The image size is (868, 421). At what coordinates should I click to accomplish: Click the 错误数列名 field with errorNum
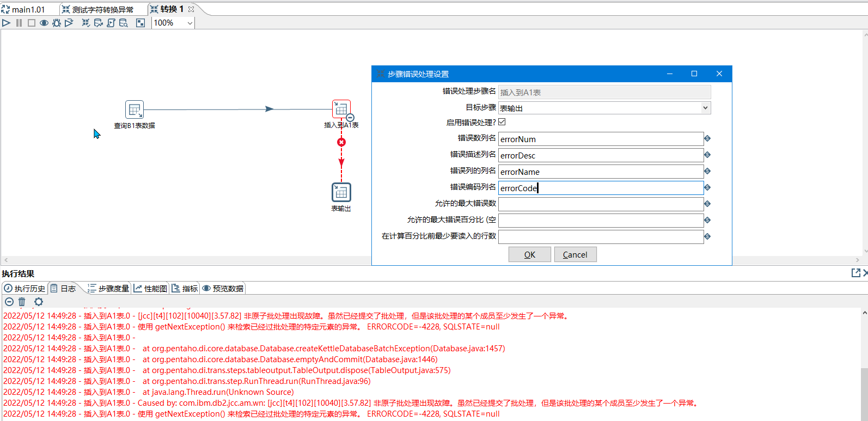pyautogui.click(x=601, y=139)
